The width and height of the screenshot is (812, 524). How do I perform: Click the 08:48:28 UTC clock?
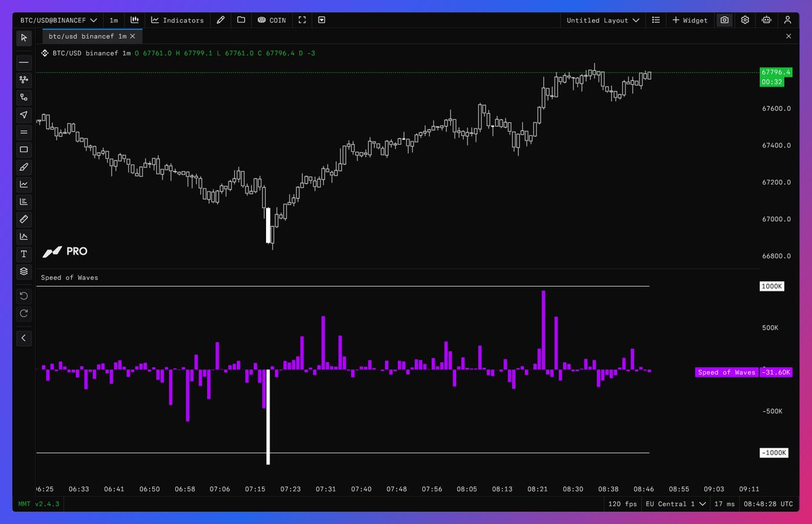[x=769, y=504]
